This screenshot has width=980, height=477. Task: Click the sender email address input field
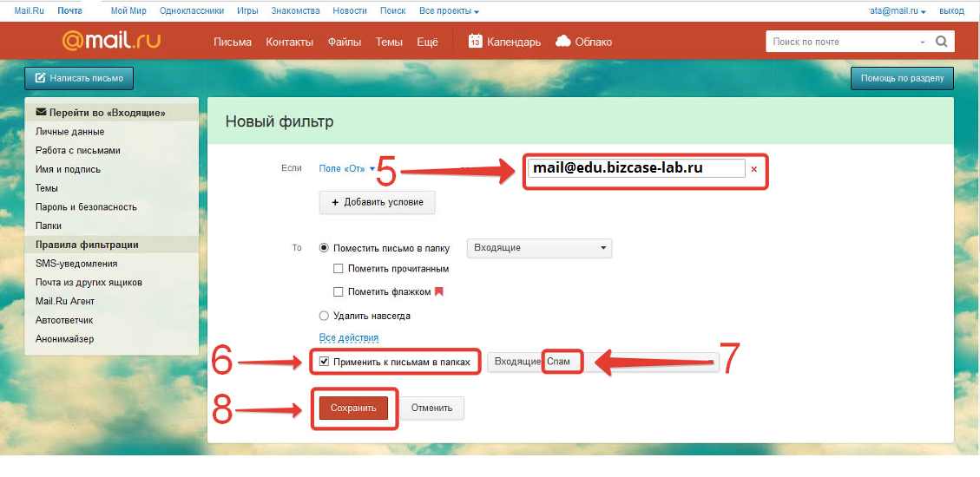(x=636, y=169)
